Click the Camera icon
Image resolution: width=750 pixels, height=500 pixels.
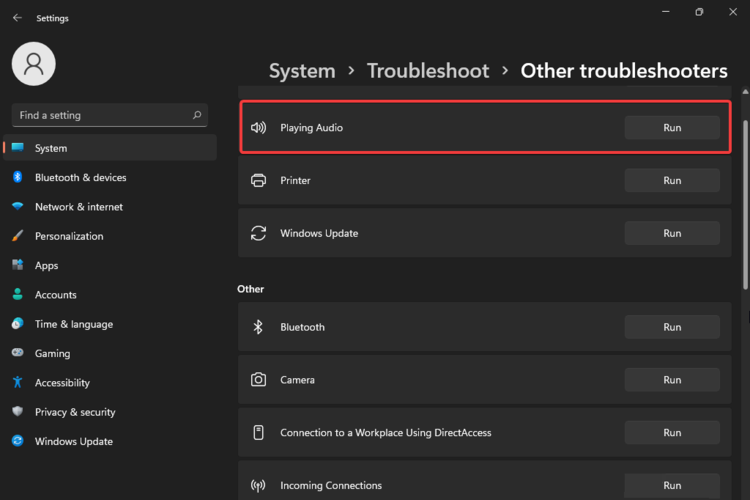(x=258, y=379)
